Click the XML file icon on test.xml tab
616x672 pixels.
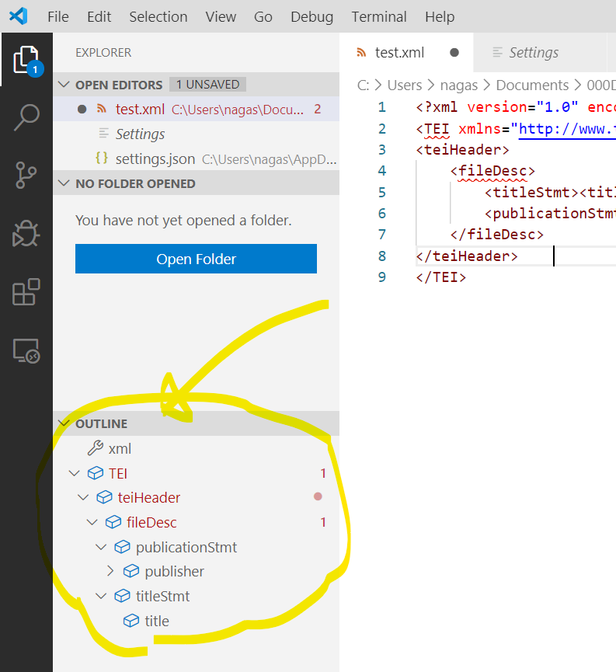tap(361, 52)
